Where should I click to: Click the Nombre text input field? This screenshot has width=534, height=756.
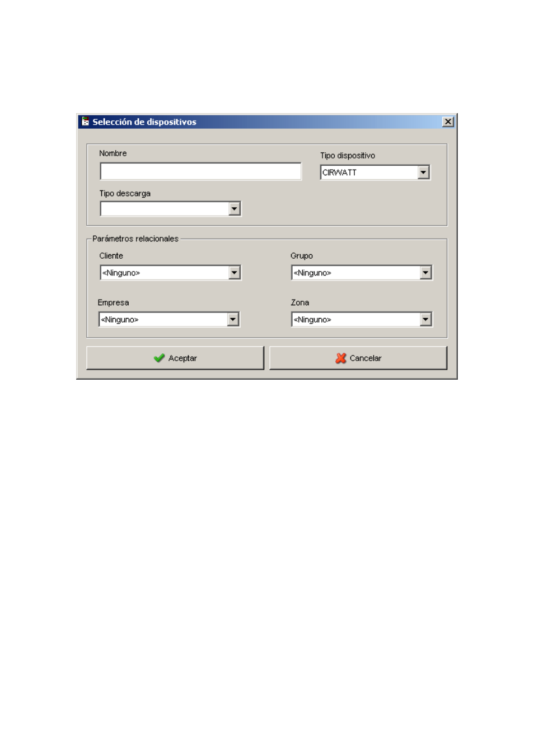click(x=200, y=171)
